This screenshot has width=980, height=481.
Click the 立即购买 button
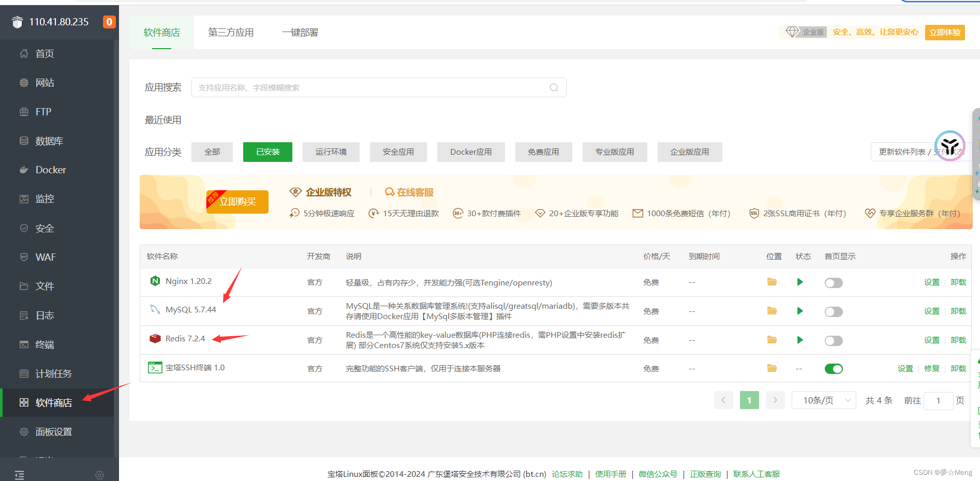(237, 202)
